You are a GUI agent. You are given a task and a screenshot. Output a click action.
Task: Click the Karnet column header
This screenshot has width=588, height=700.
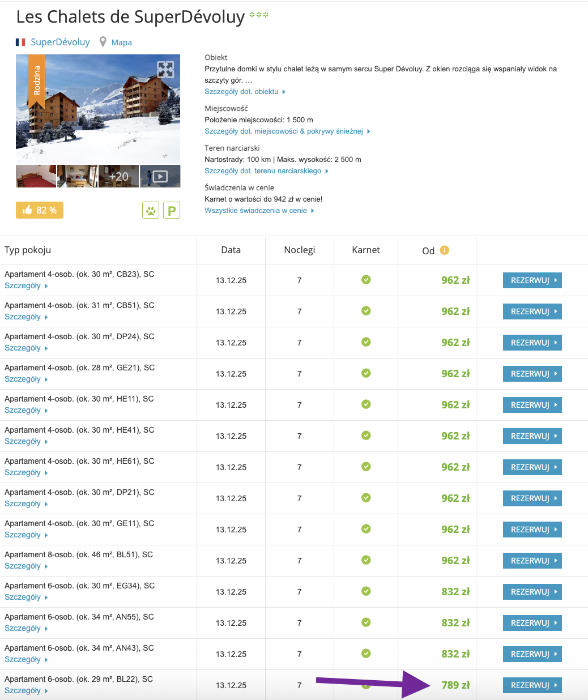[366, 250]
